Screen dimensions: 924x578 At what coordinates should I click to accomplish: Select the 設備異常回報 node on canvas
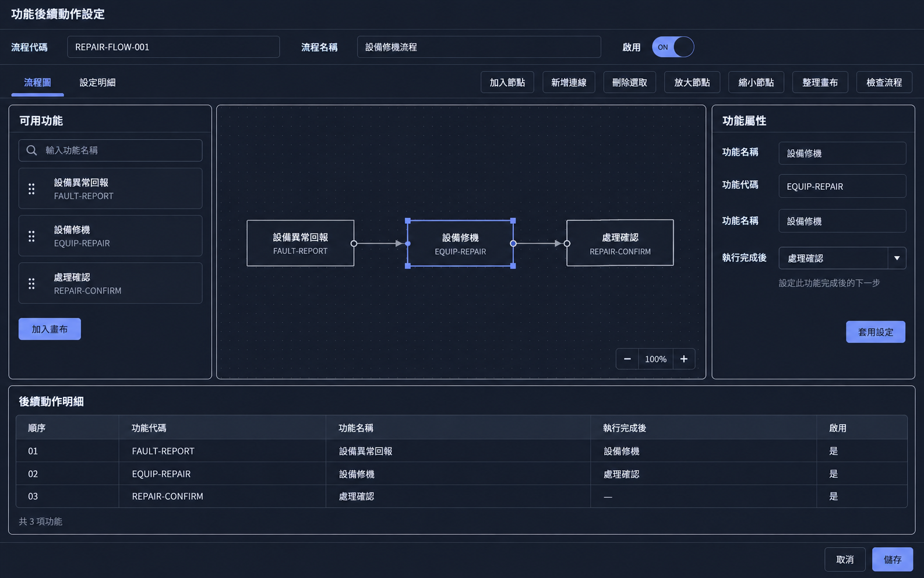pyautogui.click(x=301, y=244)
